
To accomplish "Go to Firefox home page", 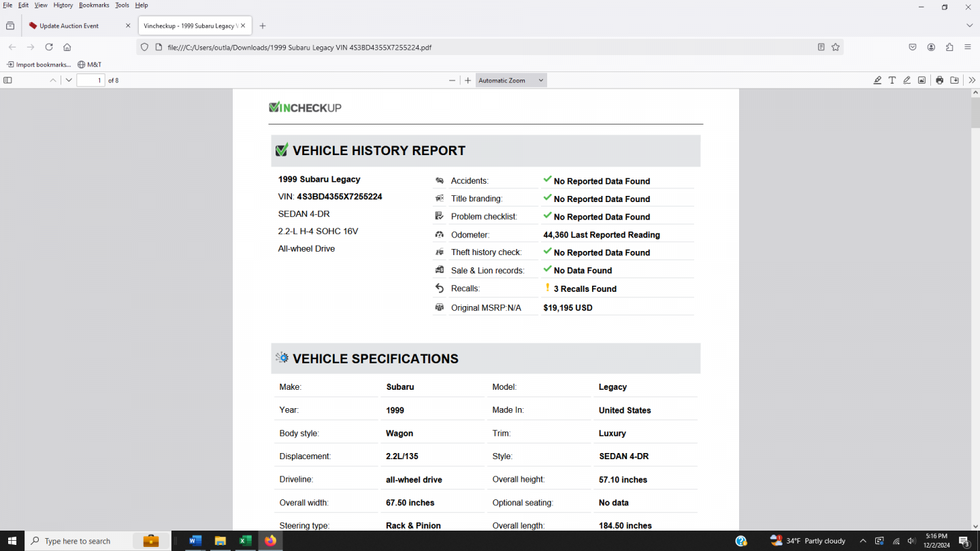I will pyautogui.click(x=67, y=47).
